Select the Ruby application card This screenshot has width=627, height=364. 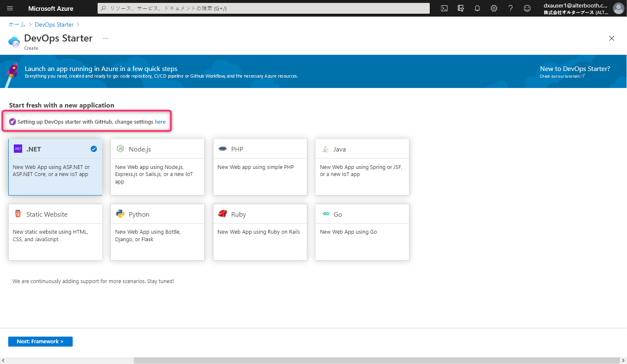(260, 232)
